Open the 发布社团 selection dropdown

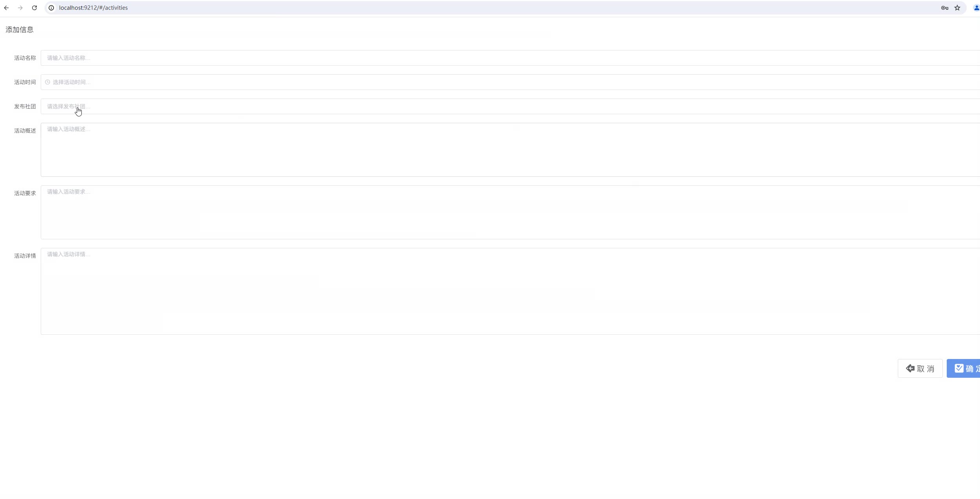[x=510, y=106]
